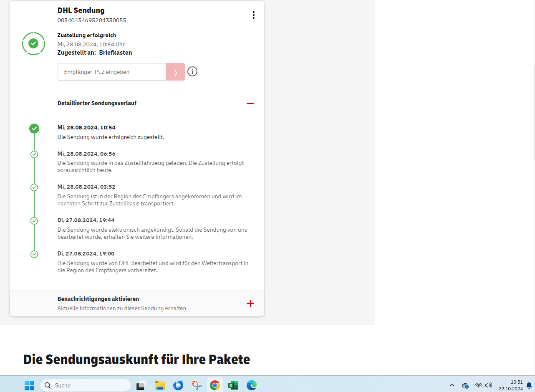Click the green Zustellung erfolgreich status circle
Image resolution: width=535 pixels, height=392 pixels.
tap(33, 43)
